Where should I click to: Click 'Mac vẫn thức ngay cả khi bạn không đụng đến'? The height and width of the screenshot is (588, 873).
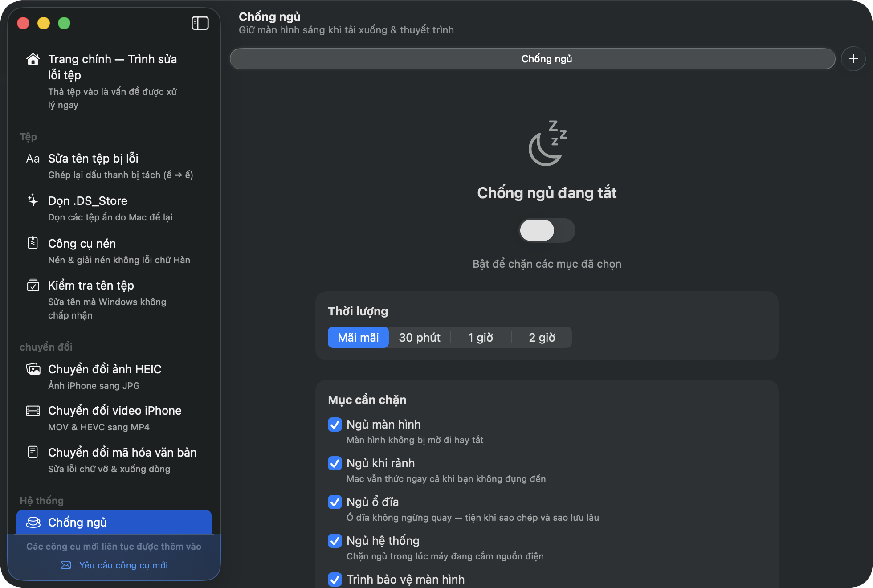(446, 479)
